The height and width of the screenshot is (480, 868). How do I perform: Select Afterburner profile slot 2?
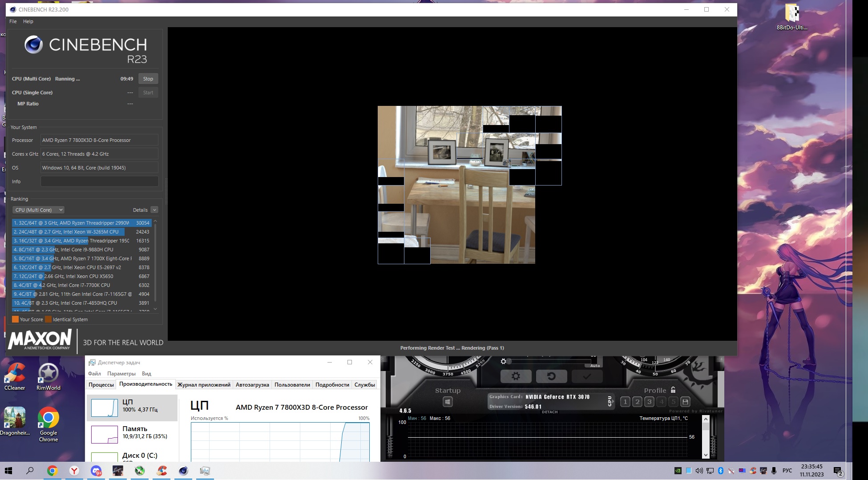pos(637,402)
